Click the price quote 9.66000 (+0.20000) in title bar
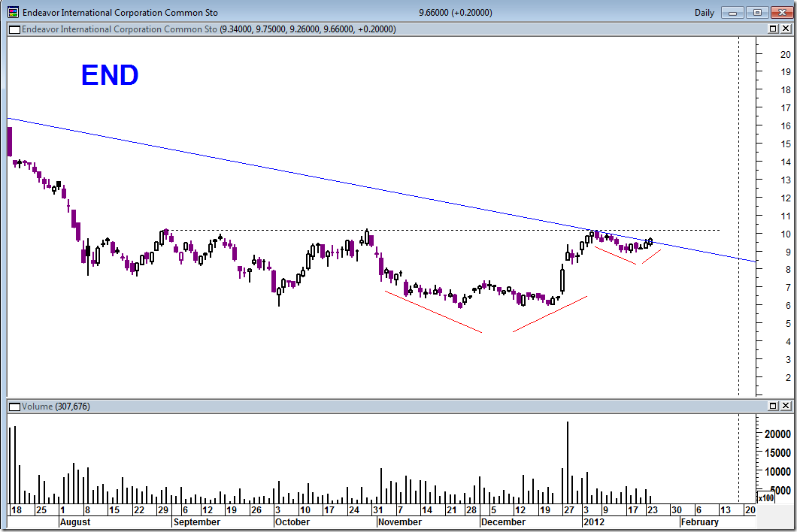 point(456,13)
